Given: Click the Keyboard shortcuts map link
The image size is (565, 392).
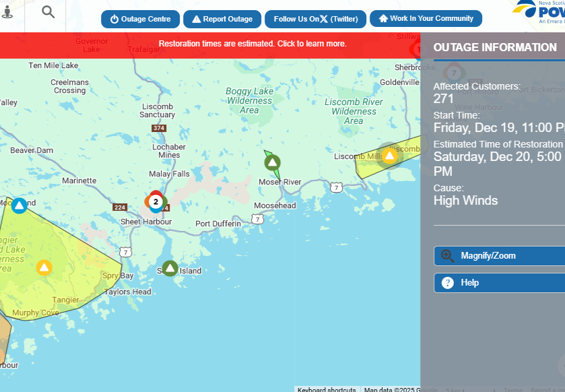Looking at the screenshot, I should (x=327, y=389).
